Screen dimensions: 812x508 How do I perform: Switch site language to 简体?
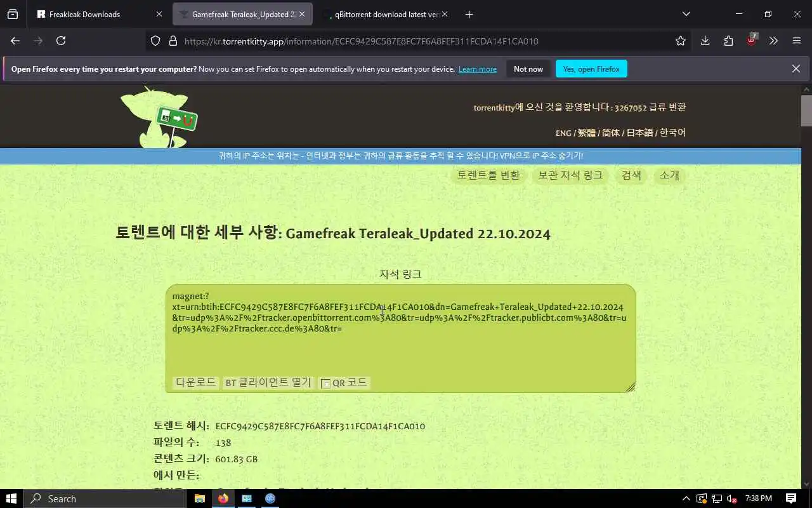(611, 133)
